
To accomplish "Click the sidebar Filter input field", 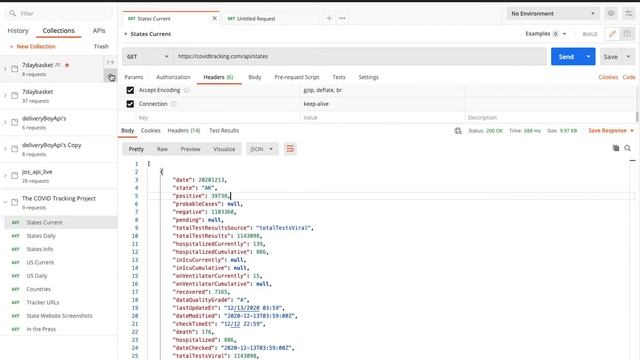I will 59,13.
